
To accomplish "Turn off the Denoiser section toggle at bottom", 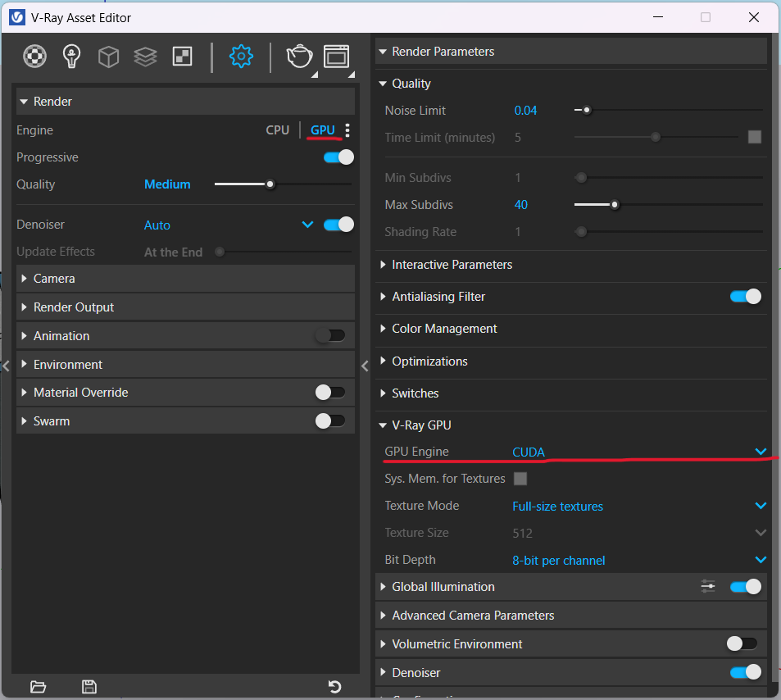I will click(x=746, y=673).
